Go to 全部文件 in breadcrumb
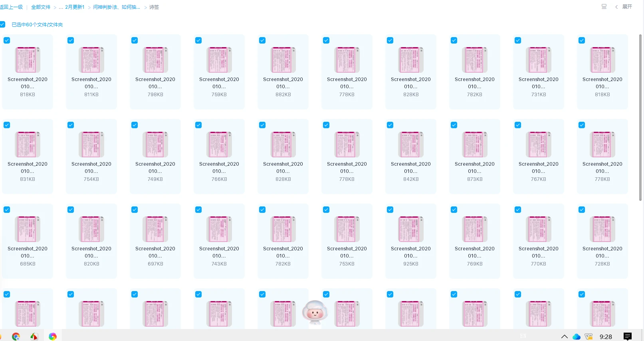 click(41, 7)
